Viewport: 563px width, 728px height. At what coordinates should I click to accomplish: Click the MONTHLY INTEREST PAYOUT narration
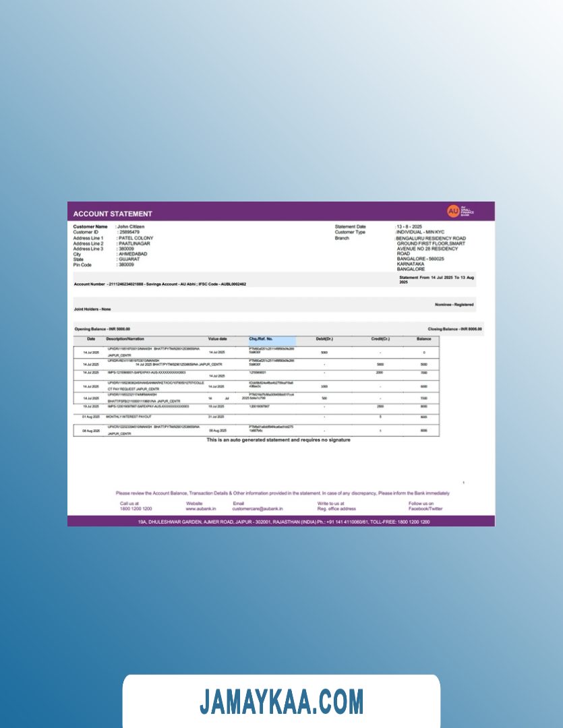129,417
